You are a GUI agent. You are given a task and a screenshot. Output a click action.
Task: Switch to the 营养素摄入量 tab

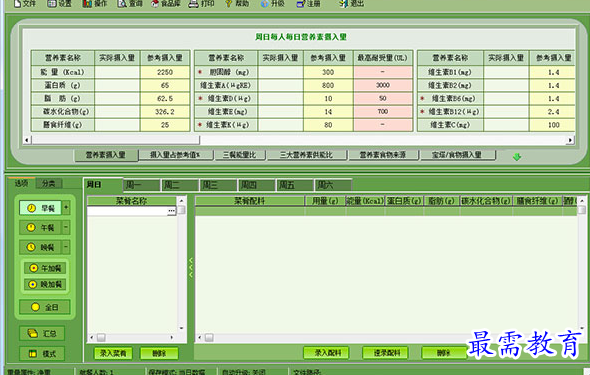tap(106, 155)
